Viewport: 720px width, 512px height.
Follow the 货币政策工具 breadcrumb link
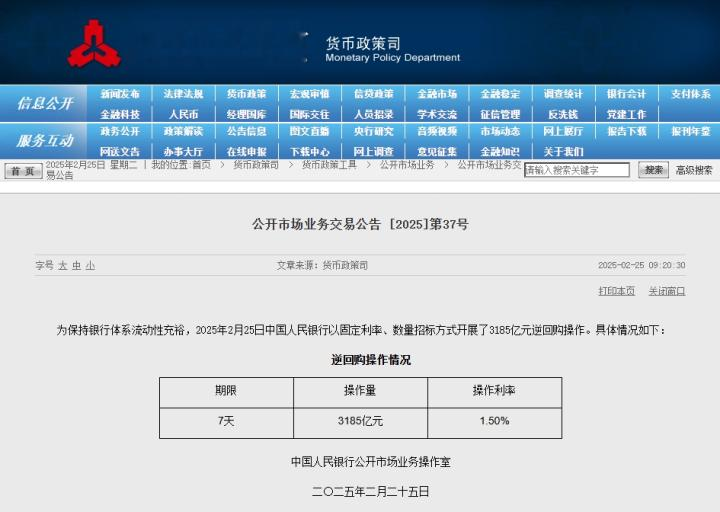click(329, 165)
